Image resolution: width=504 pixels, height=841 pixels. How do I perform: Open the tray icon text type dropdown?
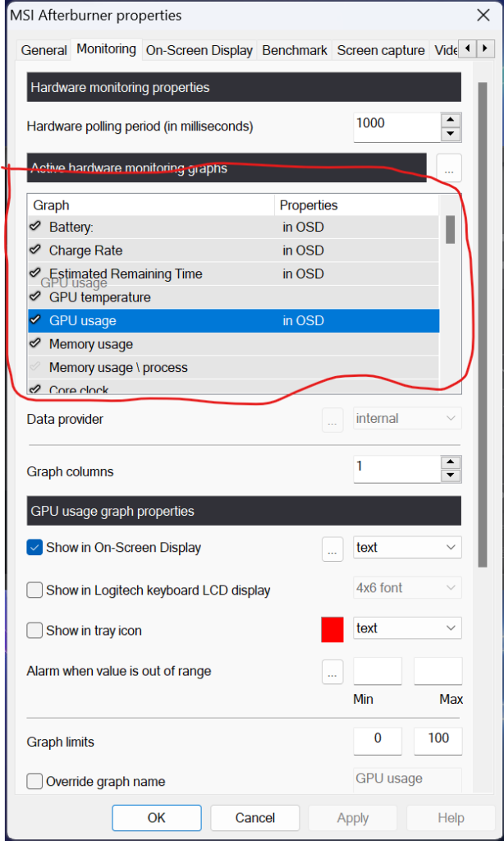click(x=407, y=628)
